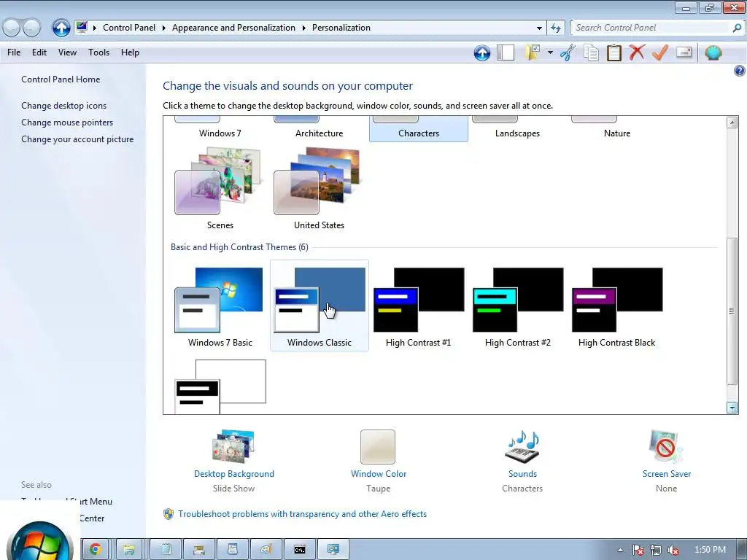The image size is (747, 560).
Task: Open the address bar history dropdown
Action: coord(539,28)
